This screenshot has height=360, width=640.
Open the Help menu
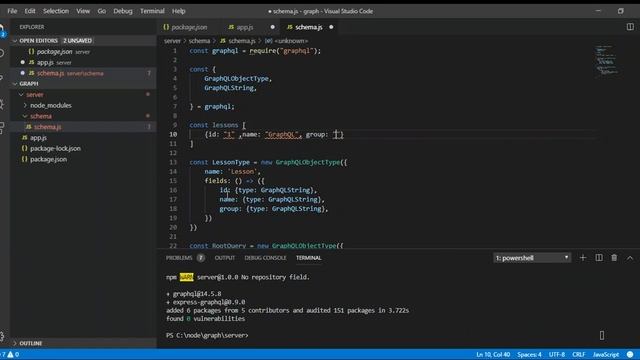tap(178, 11)
